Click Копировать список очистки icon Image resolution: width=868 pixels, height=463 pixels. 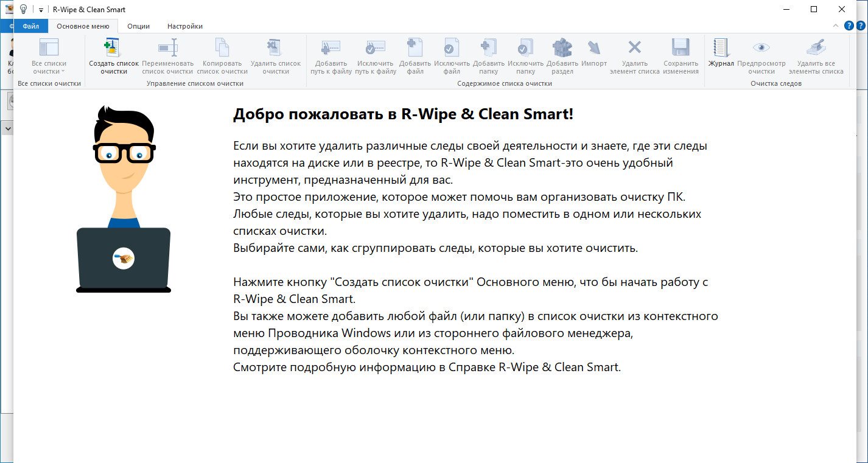222,48
